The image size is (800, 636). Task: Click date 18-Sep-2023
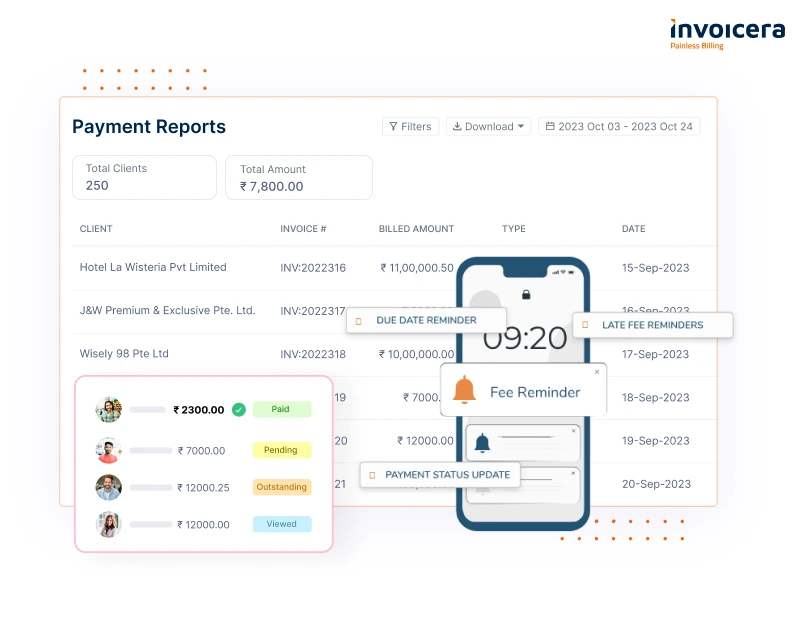(655, 398)
